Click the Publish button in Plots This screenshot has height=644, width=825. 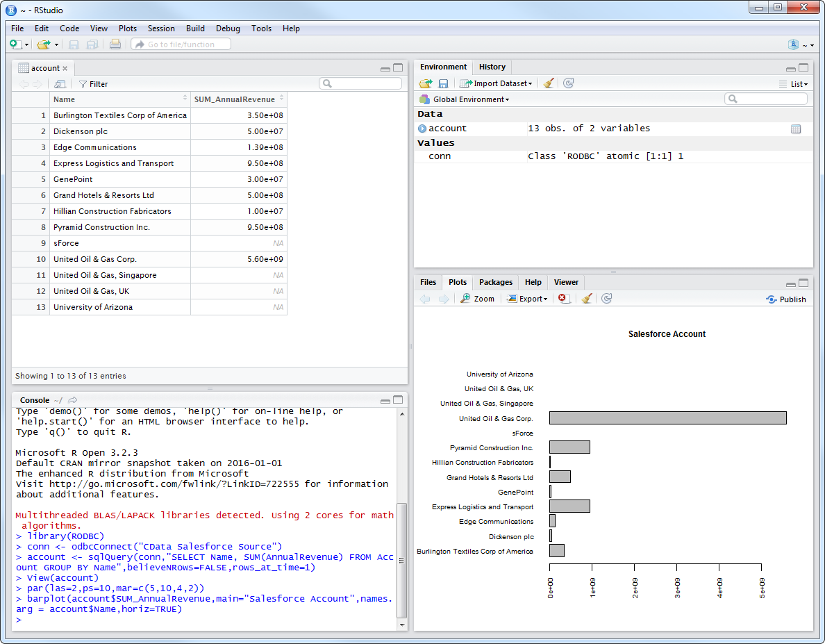[786, 299]
